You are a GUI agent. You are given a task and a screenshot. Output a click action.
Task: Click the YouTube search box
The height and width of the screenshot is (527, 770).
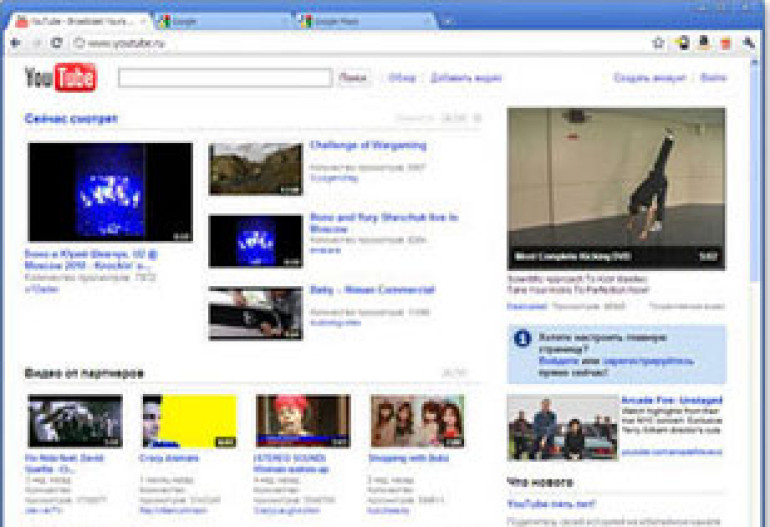(225, 78)
